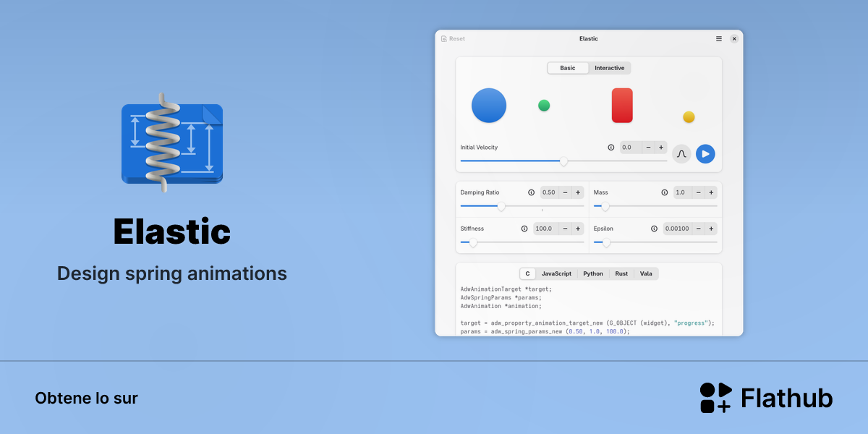Select the Python code tab
This screenshot has height=434, width=868.
click(593, 273)
